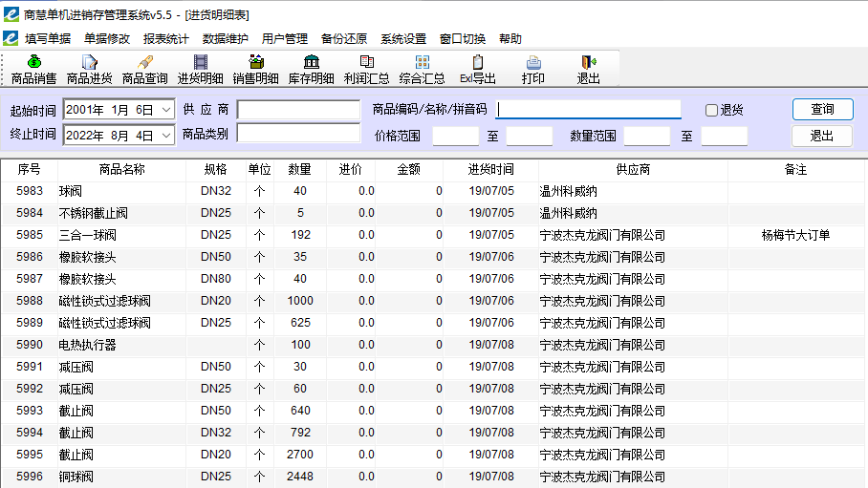Click the 规格 column header
Image resolution: width=868 pixels, height=488 pixels.
tap(216, 169)
